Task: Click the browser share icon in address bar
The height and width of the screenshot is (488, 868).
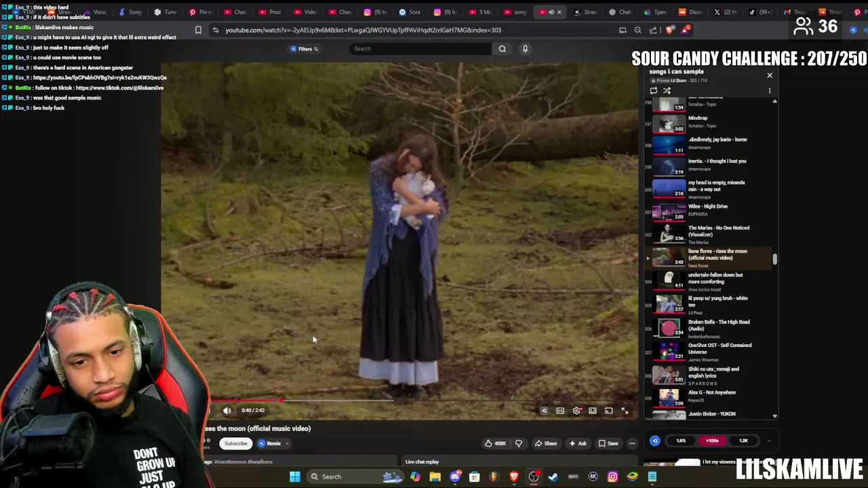Action: [652, 30]
